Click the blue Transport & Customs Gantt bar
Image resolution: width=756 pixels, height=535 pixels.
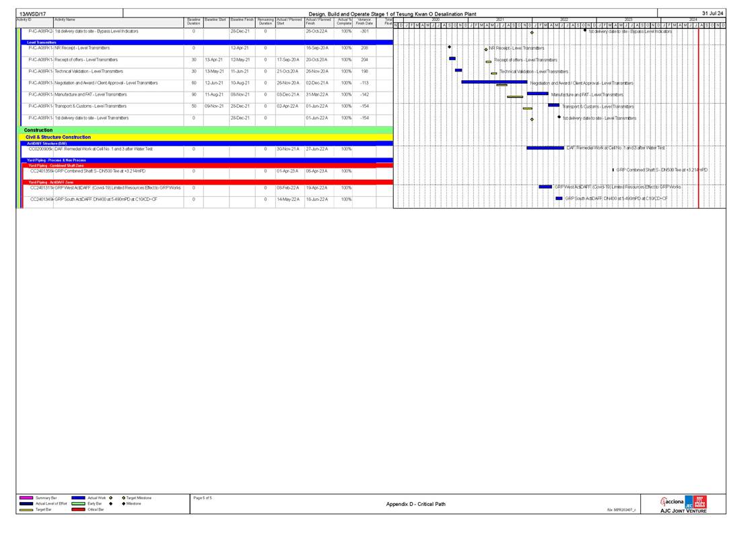(553, 105)
